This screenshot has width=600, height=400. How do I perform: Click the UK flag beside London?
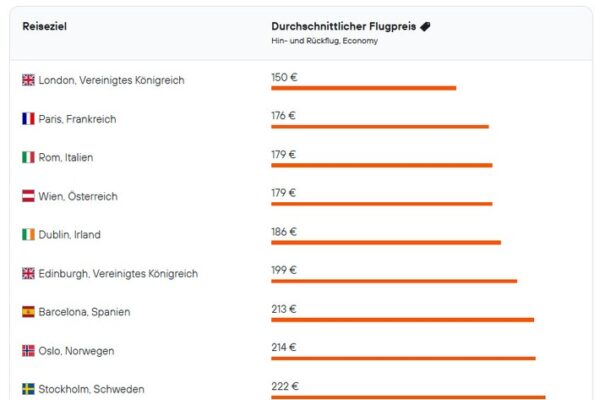pyautogui.click(x=28, y=80)
